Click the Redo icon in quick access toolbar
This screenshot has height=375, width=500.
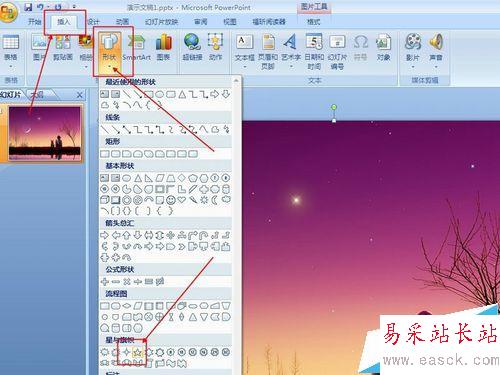click(x=59, y=7)
